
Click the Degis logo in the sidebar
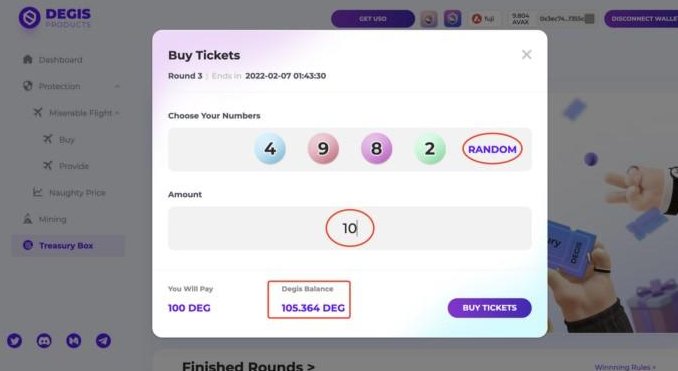click(x=29, y=18)
